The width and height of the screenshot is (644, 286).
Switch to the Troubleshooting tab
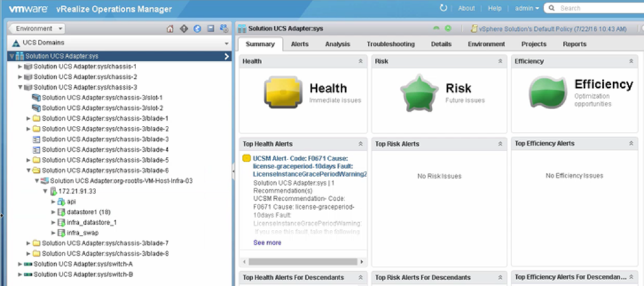390,44
